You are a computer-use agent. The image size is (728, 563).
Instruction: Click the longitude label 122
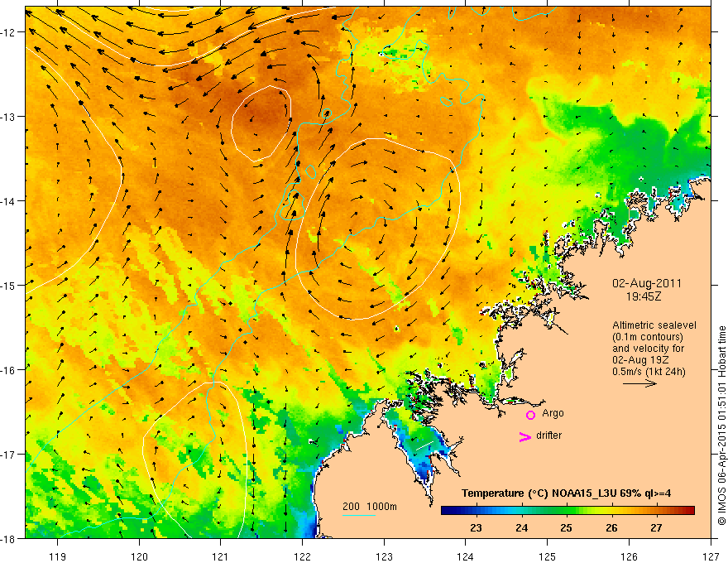point(302,556)
